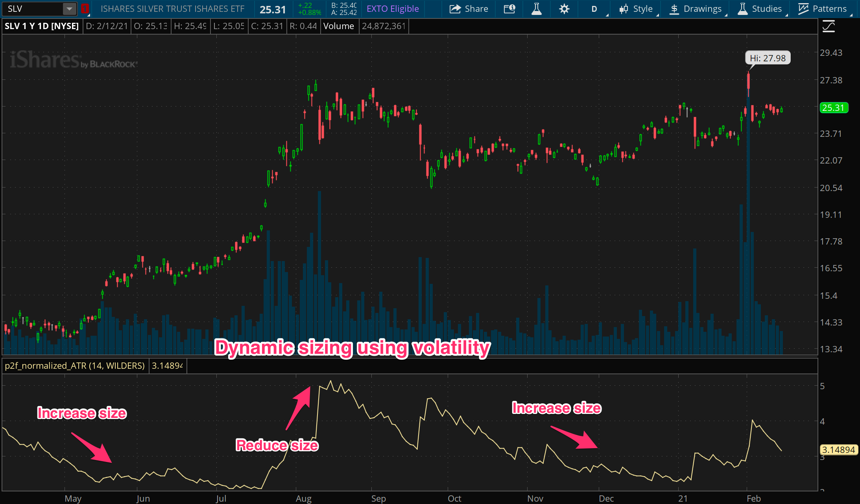Viewport: 860px width, 504px height.
Task: Open the quick quote info icon
Action: click(x=509, y=9)
